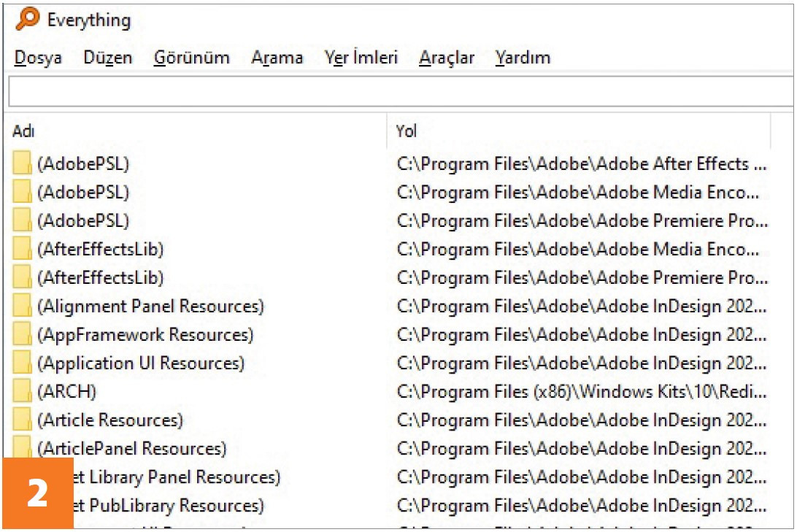Viewport: 797px width, 532px height.
Task: Select the (ArticlePanel Resources) folder name
Action: (x=131, y=448)
